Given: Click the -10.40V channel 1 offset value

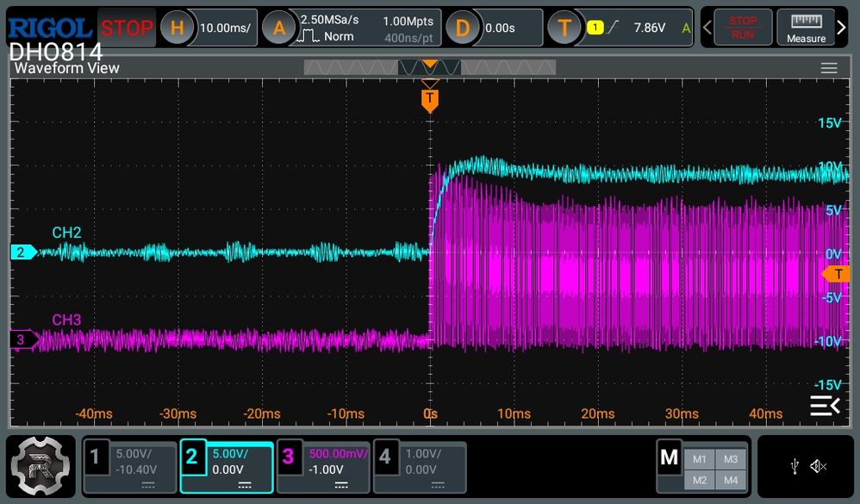Looking at the screenshot, I should (136, 470).
